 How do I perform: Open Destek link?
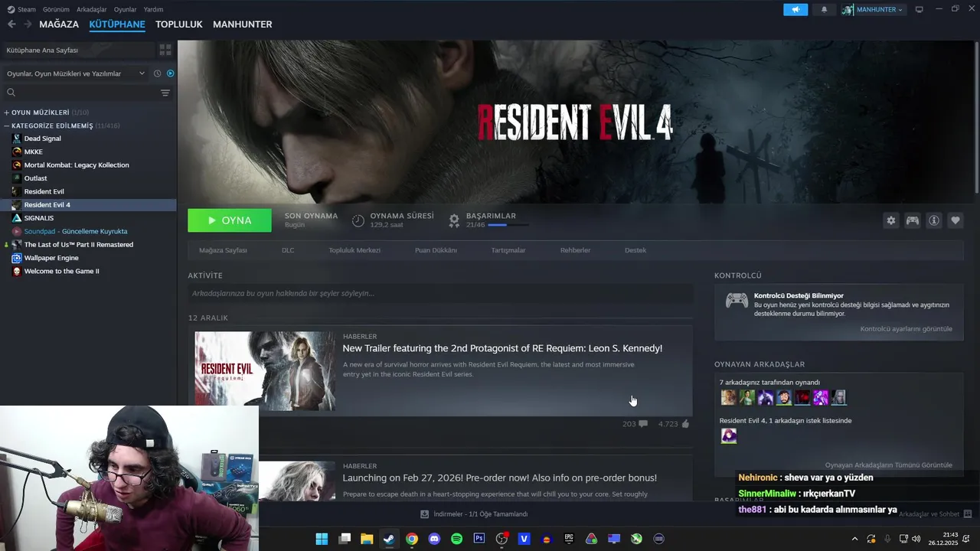(635, 250)
